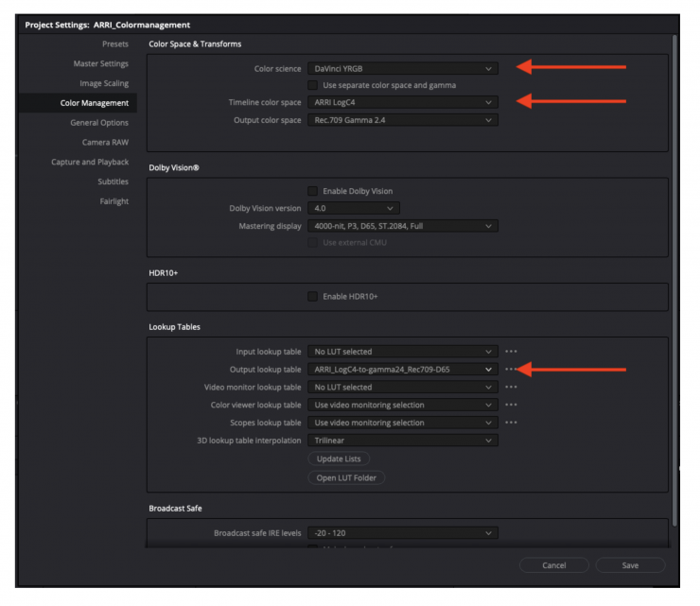Open the 3D lookup table interpolation dropdown
This screenshot has width=700, height=606.
[x=402, y=441]
